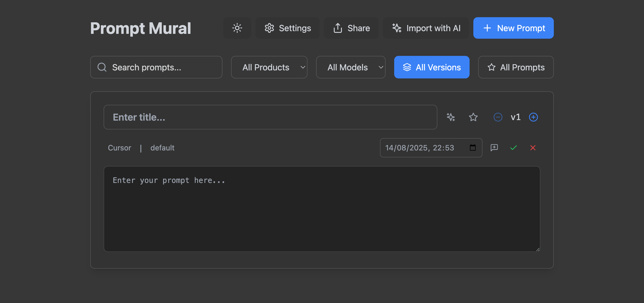Click the prompt textarea resize handle
The height and width of the screenshot is (303, 644).
[538, 249]
